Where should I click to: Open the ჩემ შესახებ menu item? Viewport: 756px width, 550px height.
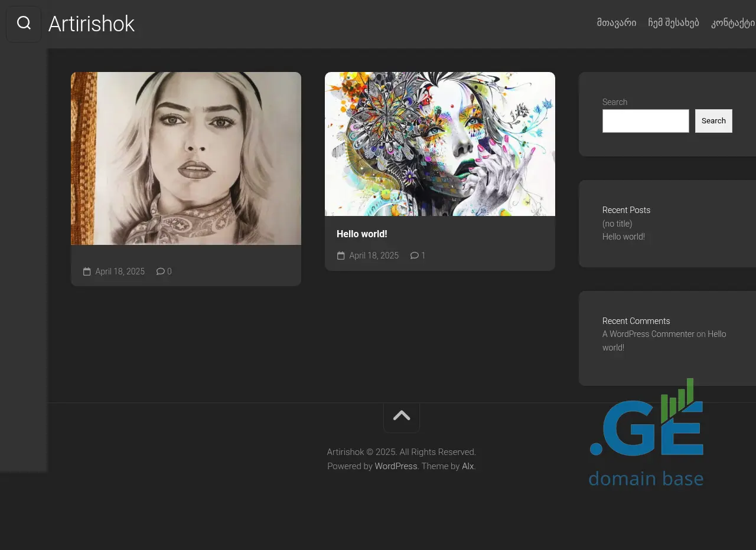point(673,23)
